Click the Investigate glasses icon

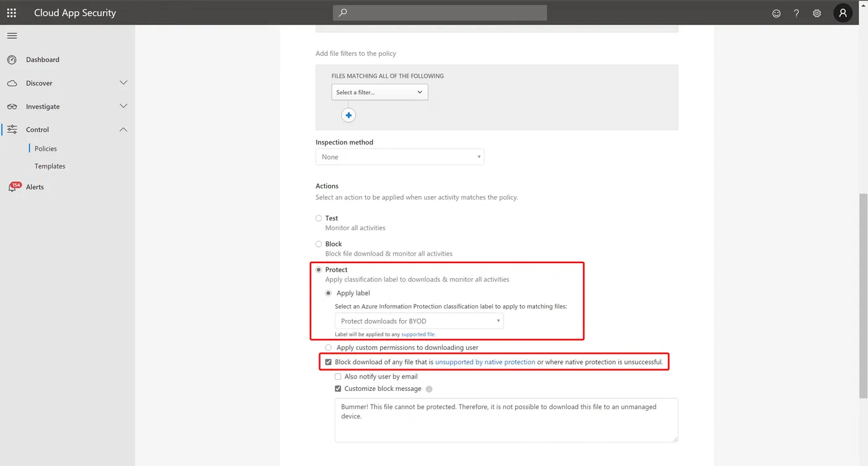pos(12,107)
